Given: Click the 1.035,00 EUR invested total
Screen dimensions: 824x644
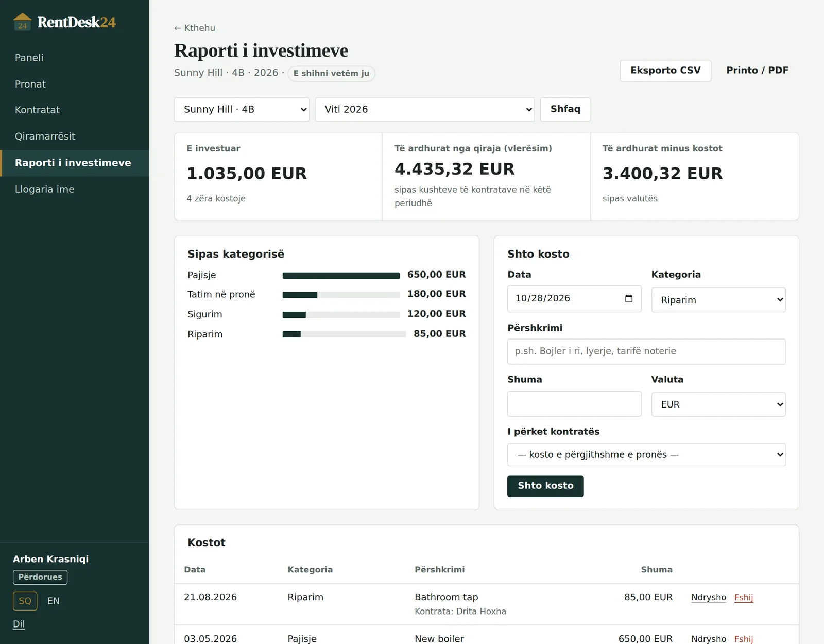Looking at the screenshot, I should [x=247, y=174].
